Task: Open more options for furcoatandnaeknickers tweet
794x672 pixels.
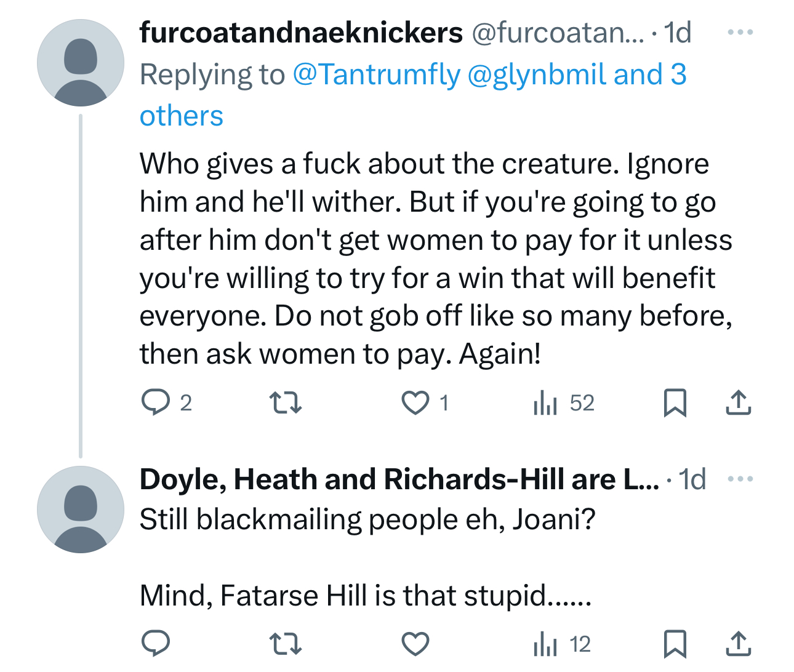Action: (740, 33)
